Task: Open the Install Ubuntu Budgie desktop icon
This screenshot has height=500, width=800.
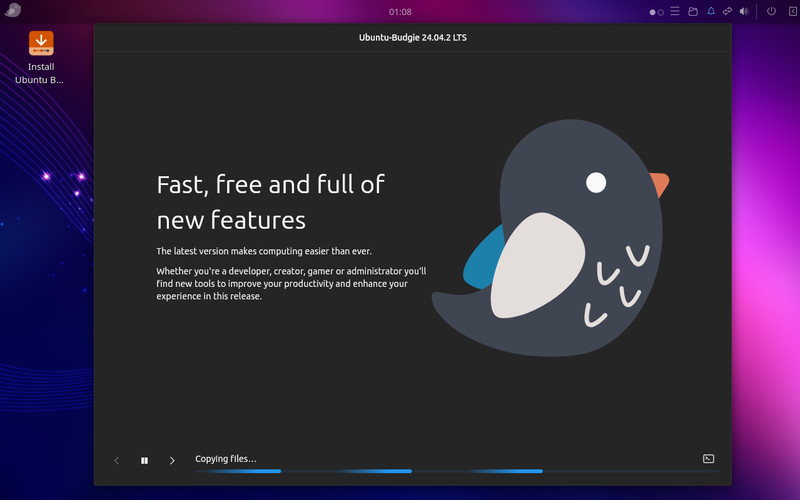Action: (x=41, y=57)
